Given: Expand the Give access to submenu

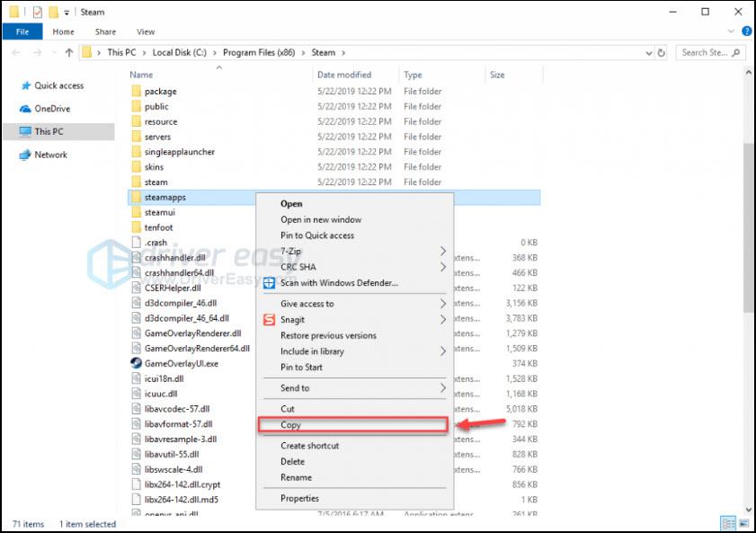Looking at the screenshot, I should 443,304.
